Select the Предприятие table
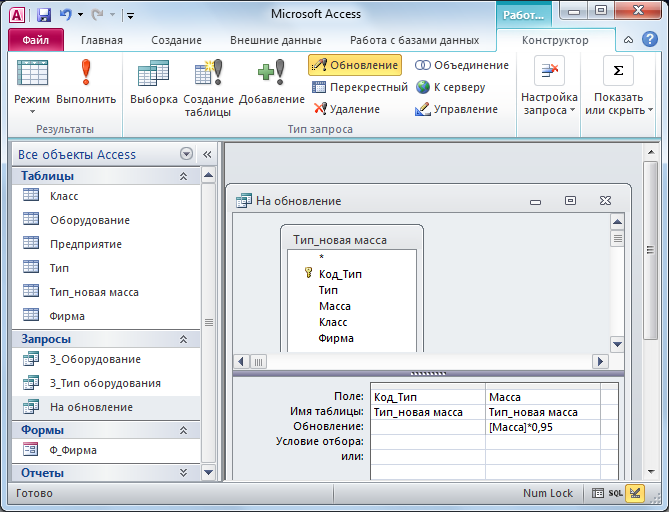This screenshot has height=512, width=669. (x=106, y=244)
